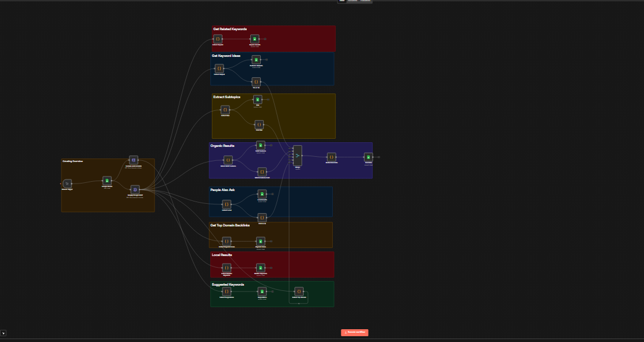Open the Google Sheets node in Get Keyword Ideas
Image resolution: width=644 pixels, height=342 pixels.
point(256,60)
